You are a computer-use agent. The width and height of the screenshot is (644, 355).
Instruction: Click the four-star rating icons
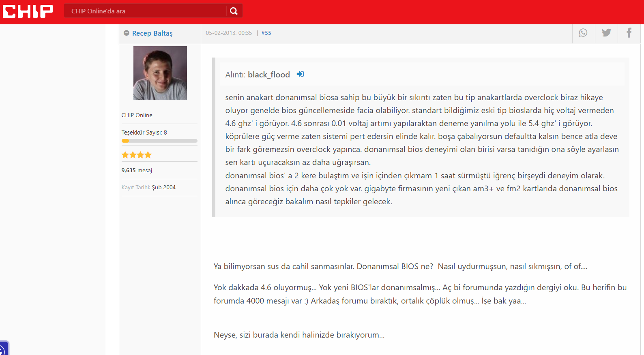137,155
